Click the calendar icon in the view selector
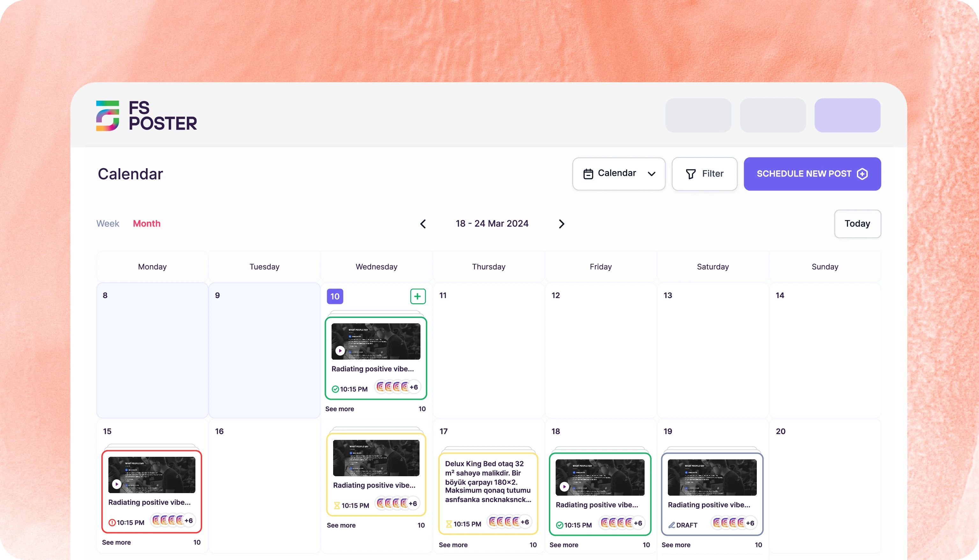This screenshot has height=560, width=979. [588, 174]
